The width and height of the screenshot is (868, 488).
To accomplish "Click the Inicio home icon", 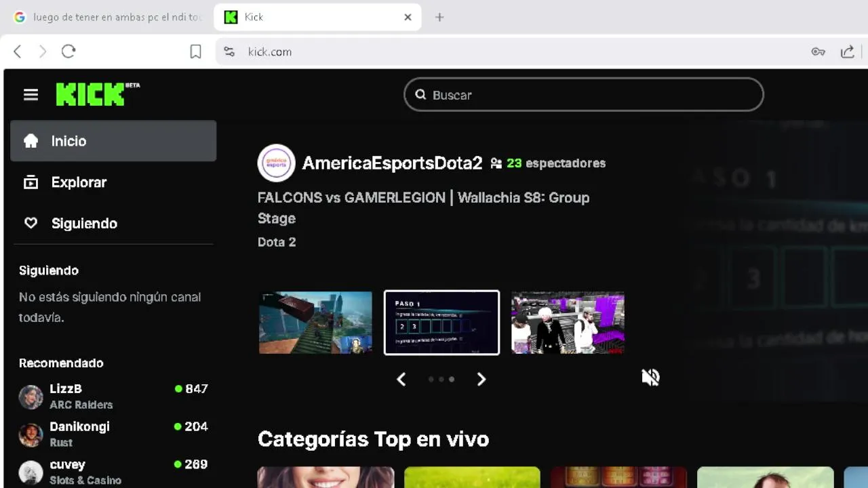I will (x=31, y=141).
